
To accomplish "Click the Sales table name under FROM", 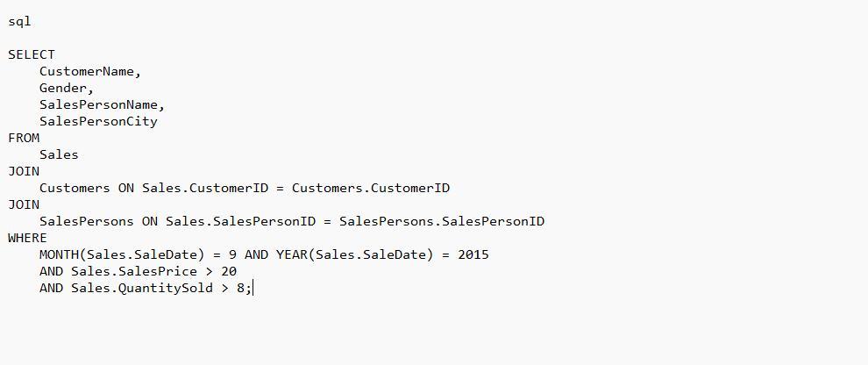I will tap(59, 154).
